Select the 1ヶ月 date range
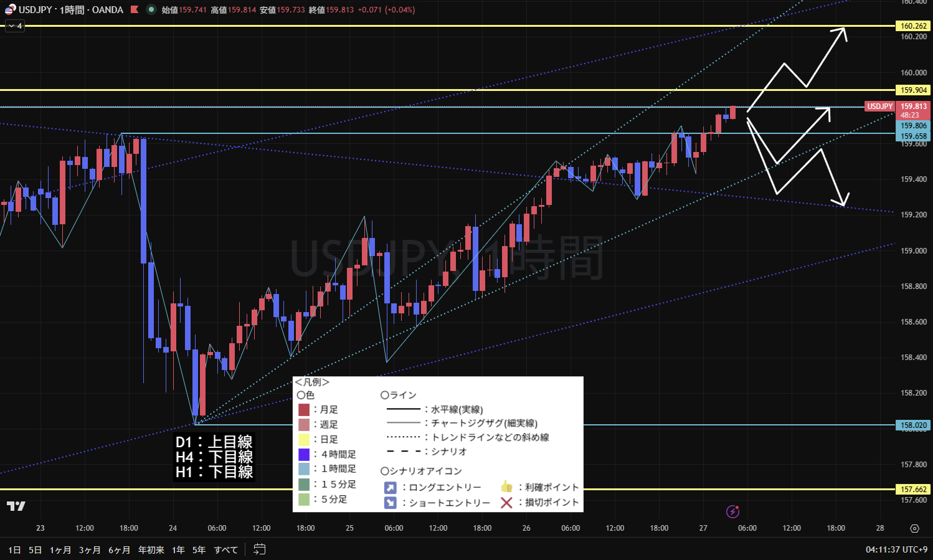The image size is (933, 560). (x=60, y=549)
